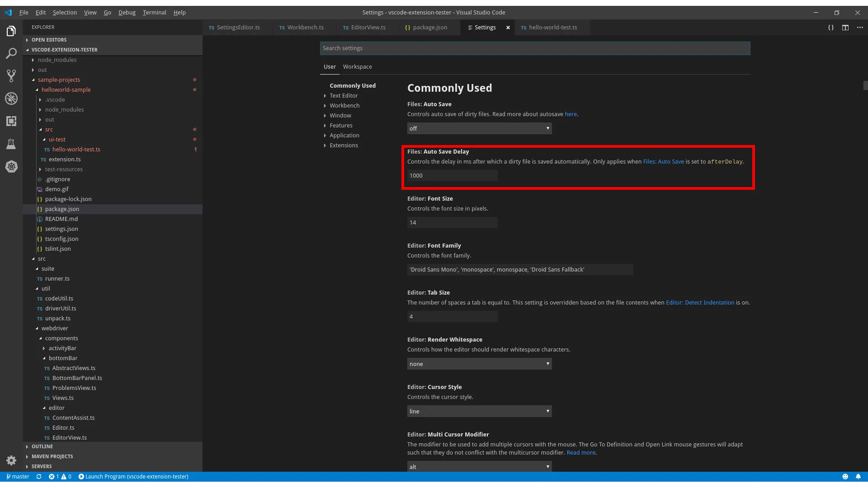Expand Window settings category
868x488 pixels.
340,116
